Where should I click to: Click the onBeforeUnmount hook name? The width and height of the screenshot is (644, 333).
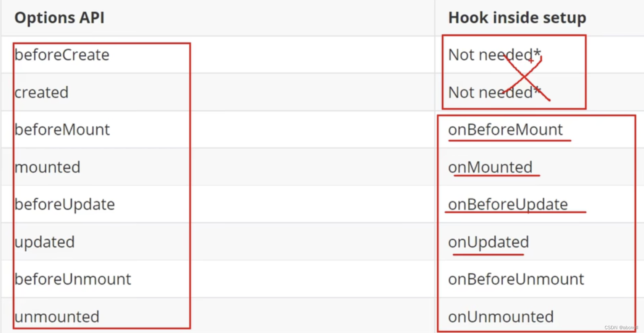click(x=516, y=279)
